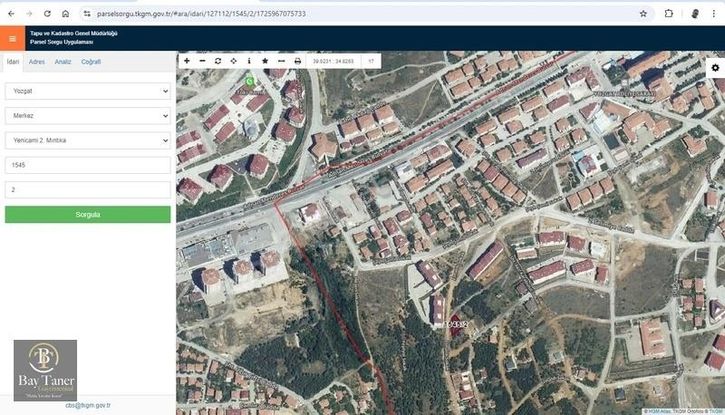The image size is (725, 415).
Task: Zoom in the map with plus icon
Action: [187, 61]
